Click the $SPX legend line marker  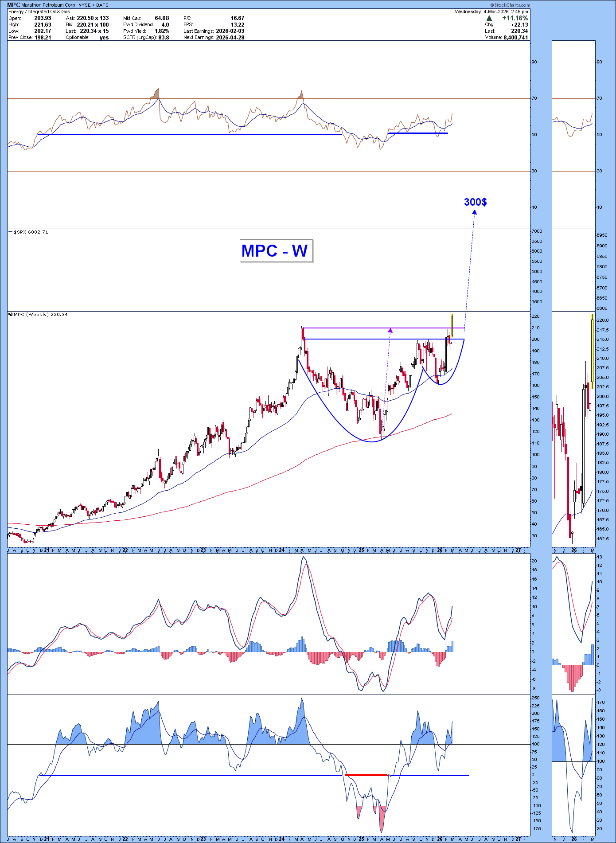pos(11,232)
